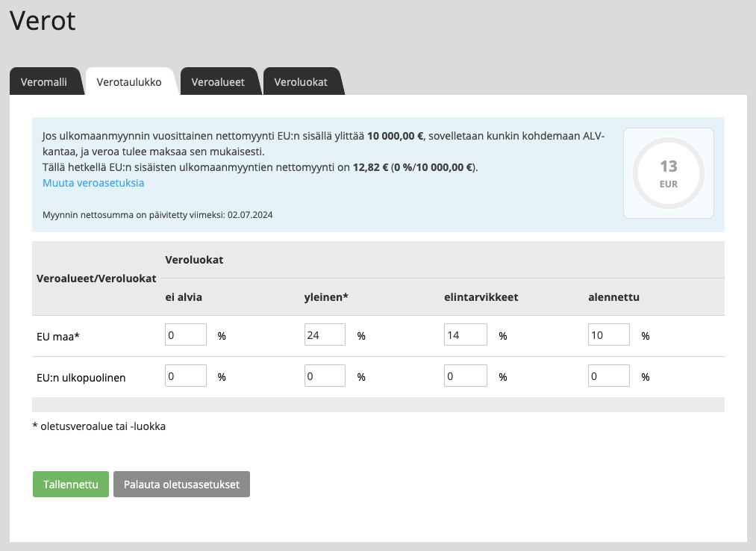Open the Veromalli tab
The width and height of the screenshot is (756, 551).
pos(44,82)
